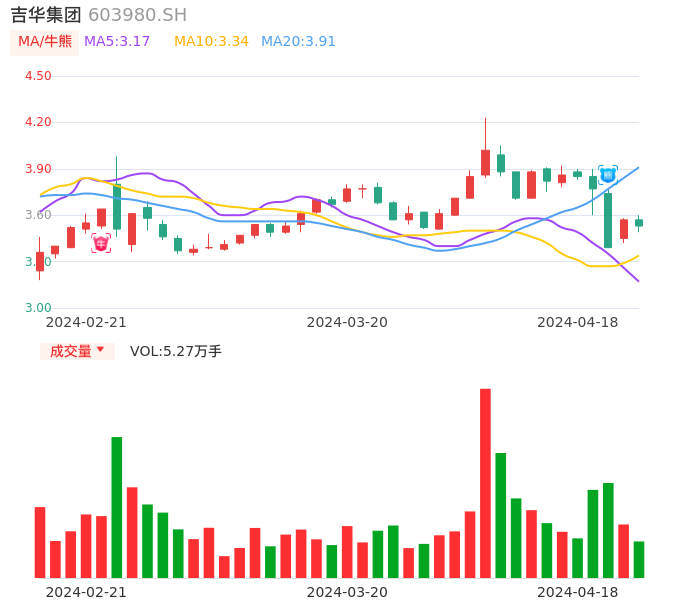Click the stock code 603980.SH
Image resolution: width=686 pixels, height=606 pixels.
point(137,15)
